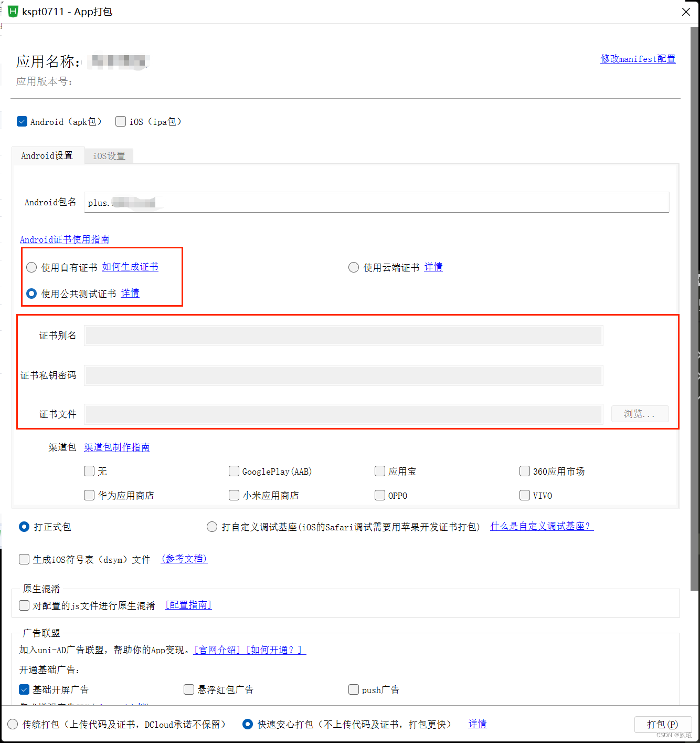Open the [如何开通?] link

click(x=276, y=650)
